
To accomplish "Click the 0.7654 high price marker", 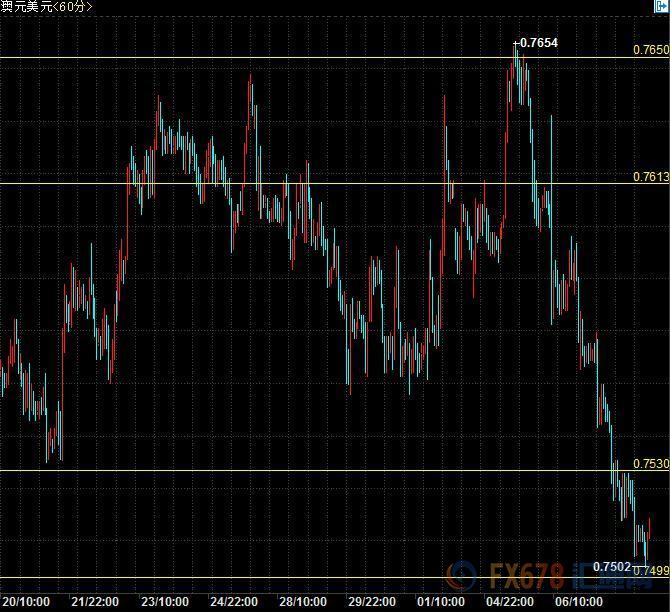I will [x=537, y=43].
